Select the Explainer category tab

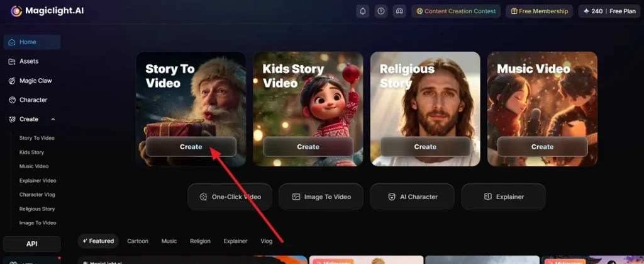(x=235, y=241)
